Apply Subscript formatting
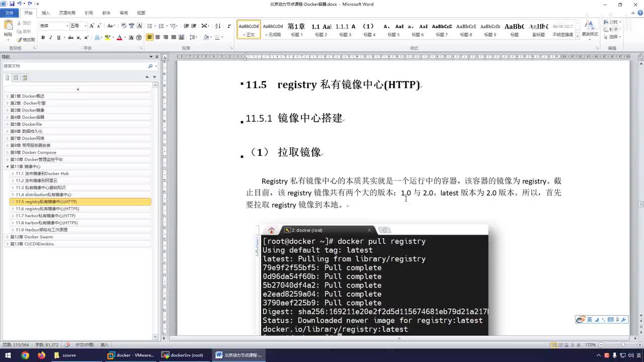 tap(78, 38)
